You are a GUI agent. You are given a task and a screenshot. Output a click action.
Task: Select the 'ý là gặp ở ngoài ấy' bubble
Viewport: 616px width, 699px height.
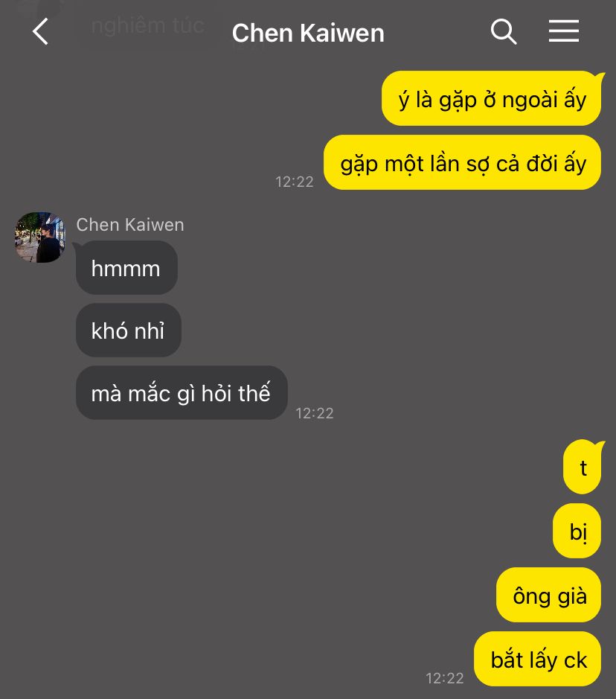491,98
